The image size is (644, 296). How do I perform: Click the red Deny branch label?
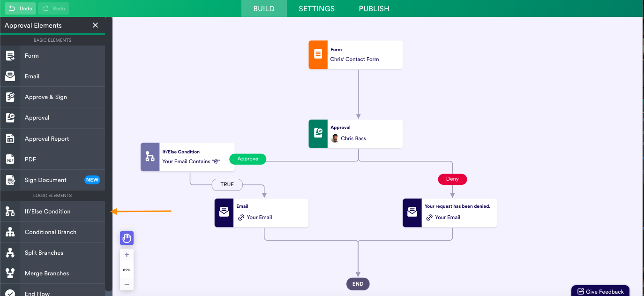[452, 179]
